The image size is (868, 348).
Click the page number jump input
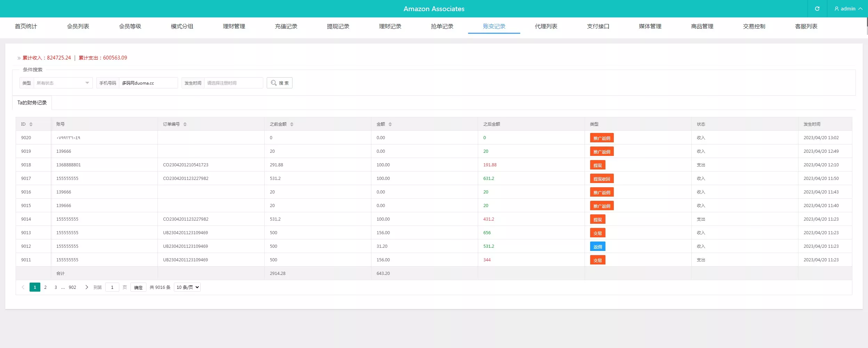pyautogui.click(x=112, y=287)
